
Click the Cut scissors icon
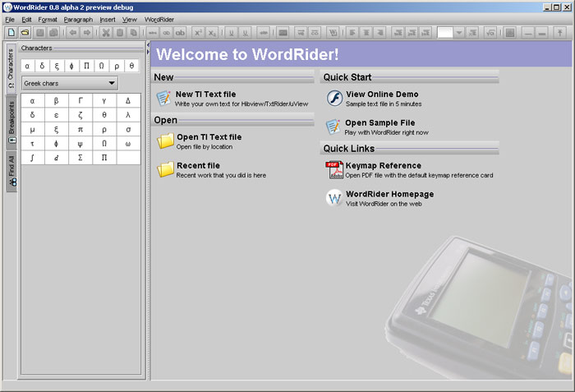point(106,33)
